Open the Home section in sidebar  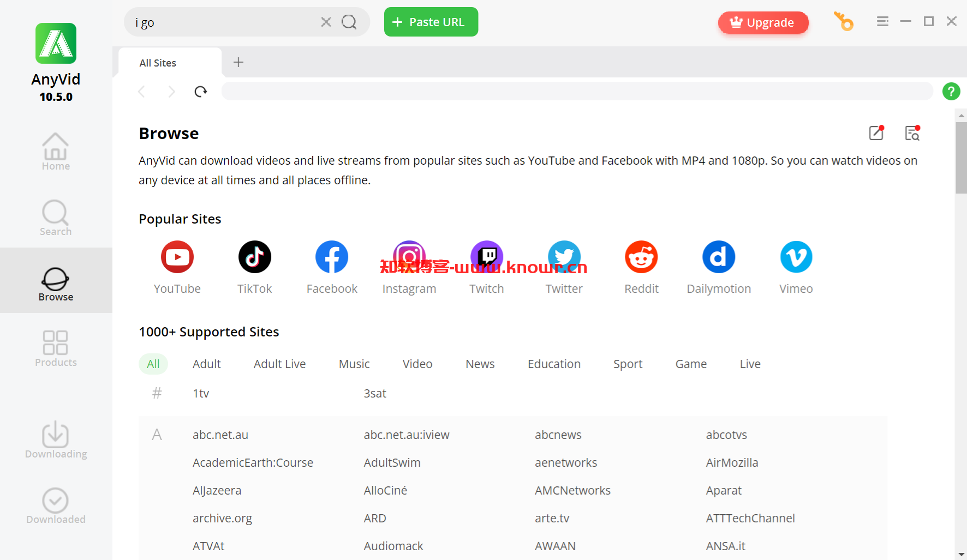point(56,152)
